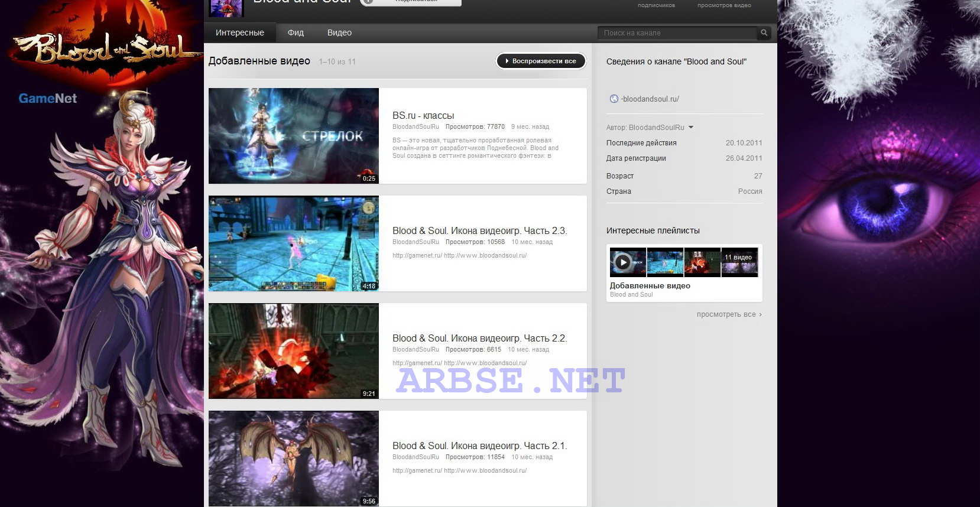Switch to the Фид tab
980x507 pixels.
296,32
